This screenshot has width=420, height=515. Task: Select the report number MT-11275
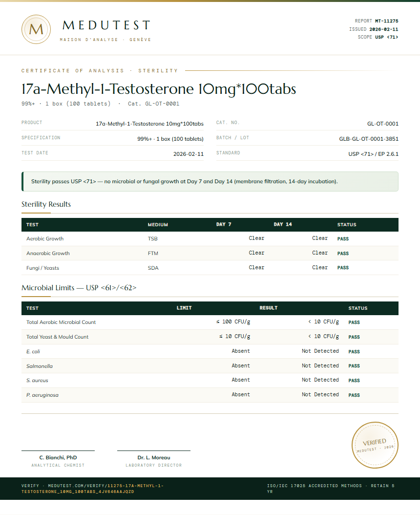click(x=386, y=21)
